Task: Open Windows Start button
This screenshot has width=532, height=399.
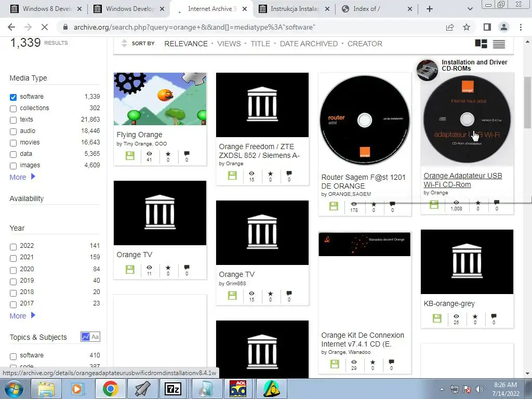Action: [x=14, y=389]
